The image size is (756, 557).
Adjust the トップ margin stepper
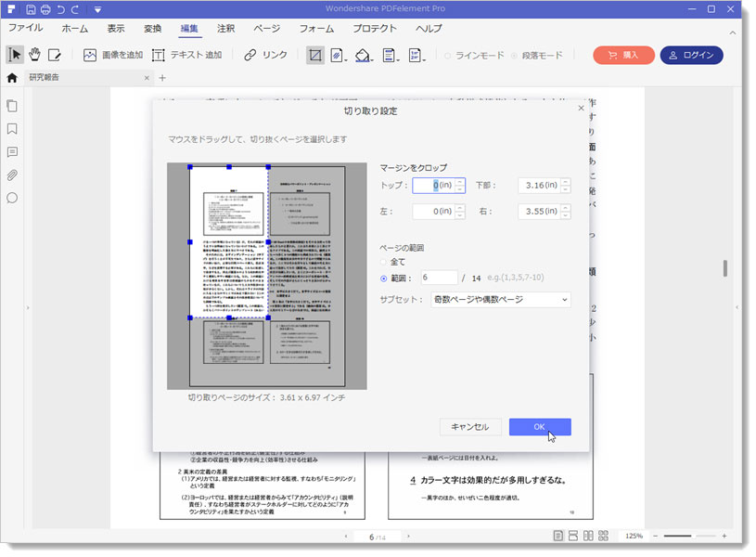pos(460,186)
